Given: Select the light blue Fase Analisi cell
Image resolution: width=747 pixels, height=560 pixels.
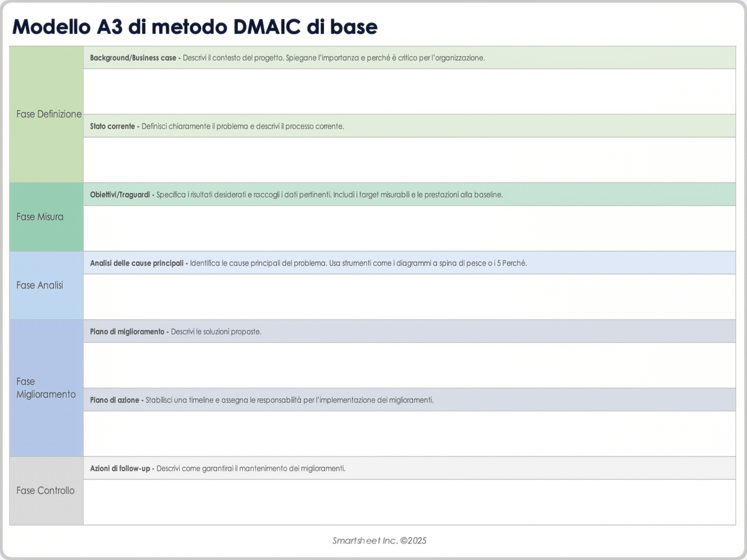Looking at the screenshot, I should [x=47, y=285].
